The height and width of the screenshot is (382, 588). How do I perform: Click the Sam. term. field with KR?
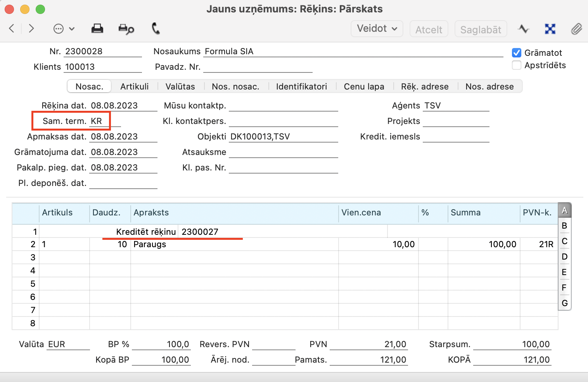(105, 121)
